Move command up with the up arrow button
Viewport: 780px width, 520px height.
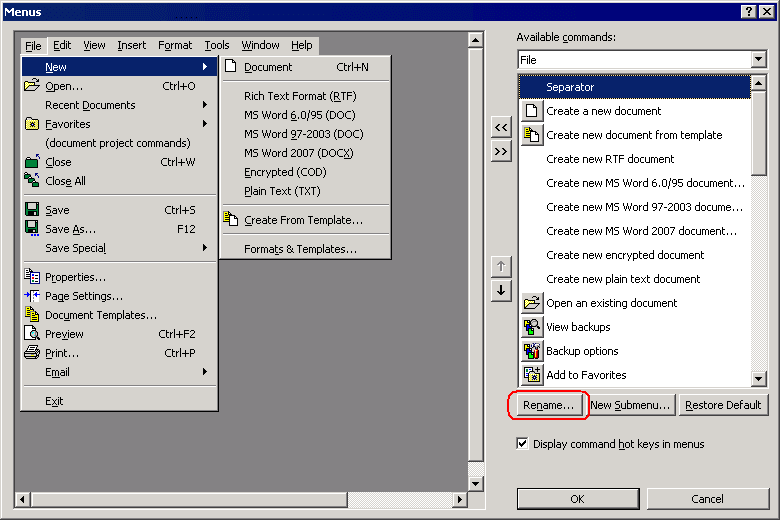point(501,267)
